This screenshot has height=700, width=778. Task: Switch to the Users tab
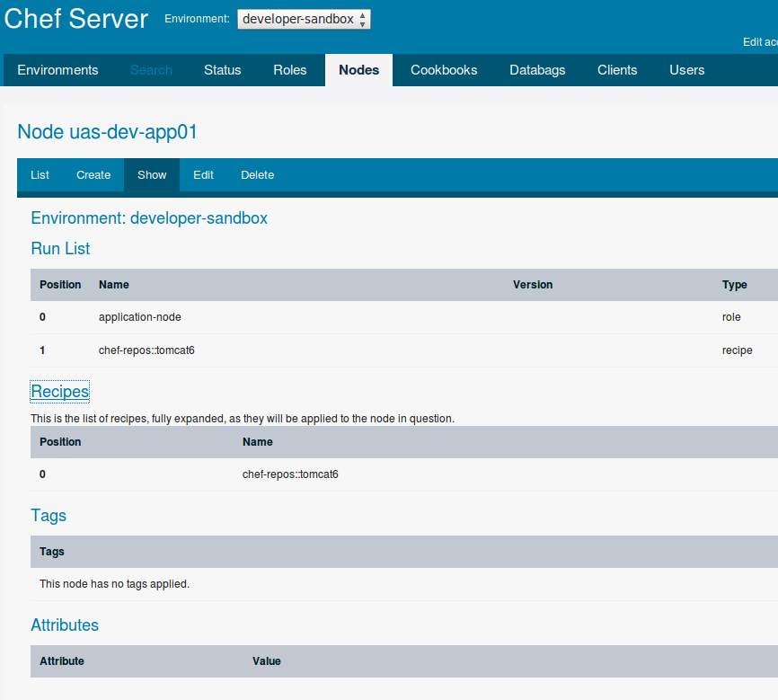(686, 70)
